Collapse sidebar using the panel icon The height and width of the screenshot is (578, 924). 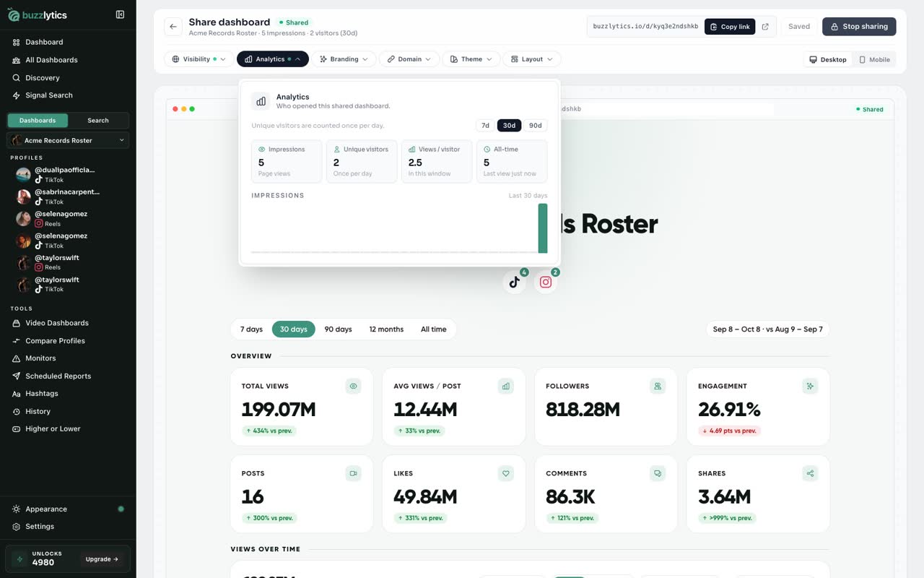[120, 14]
